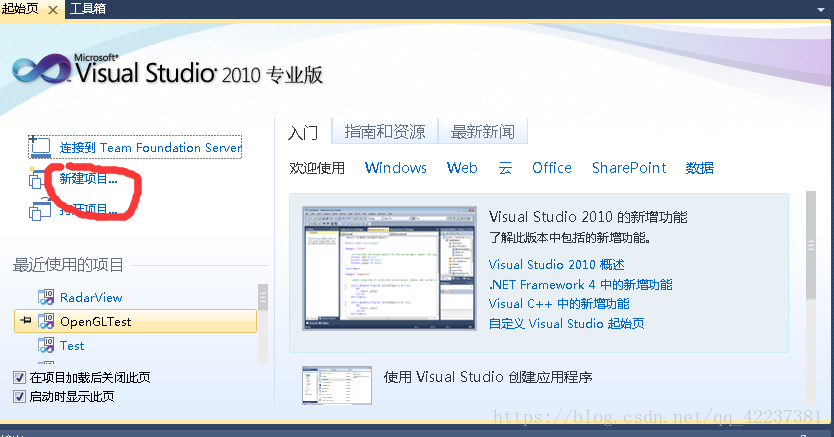Click the 新建项目 new project icon
Screen dimensions: 834x437
coord(37,178)
